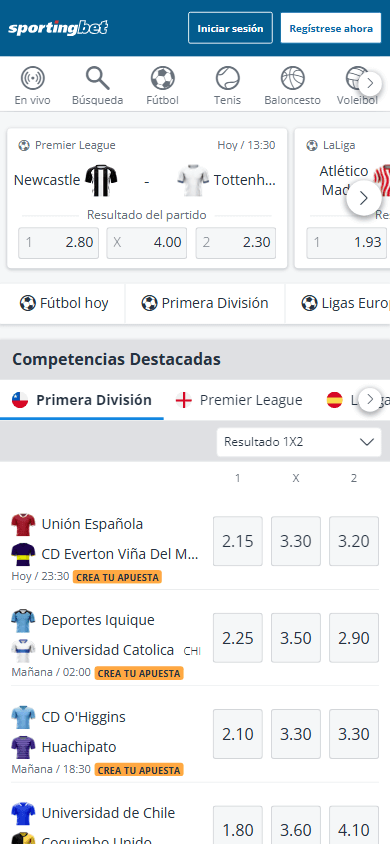Click the Unión Española jersey icon

pyautogui.click(x=23, y=524)
